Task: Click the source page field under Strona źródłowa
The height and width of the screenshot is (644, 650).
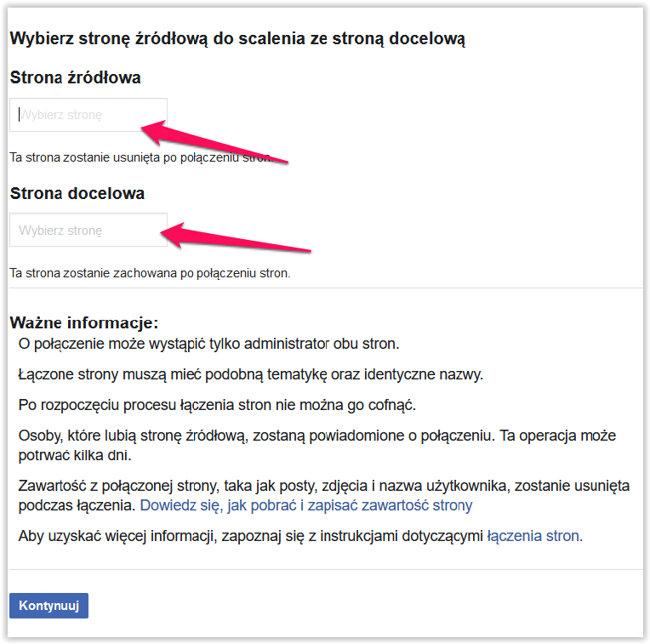Action: coord(88,115)
